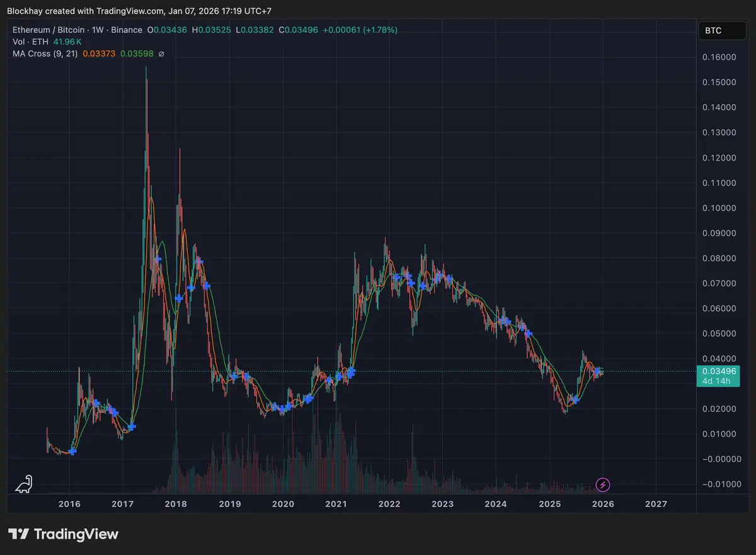Click the Binance exchange label
The image size is (756, 555).
coord(126,30)
